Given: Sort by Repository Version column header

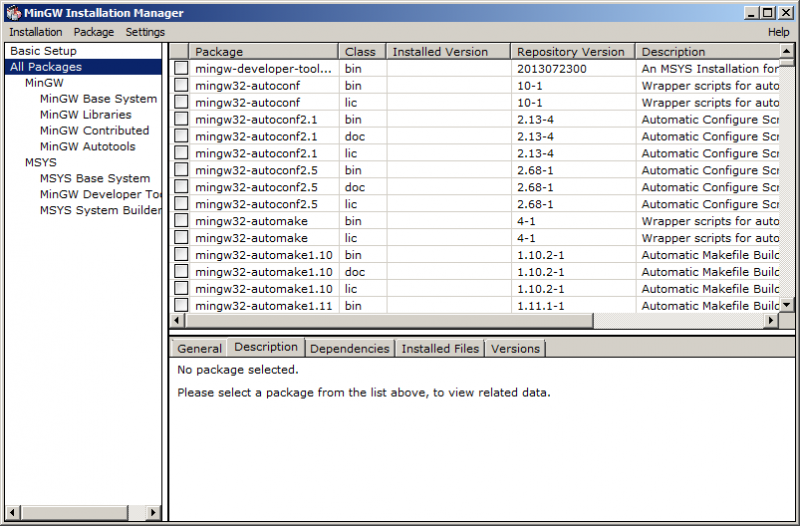Looking at the screenshot, I should click(x=573, y=52).
